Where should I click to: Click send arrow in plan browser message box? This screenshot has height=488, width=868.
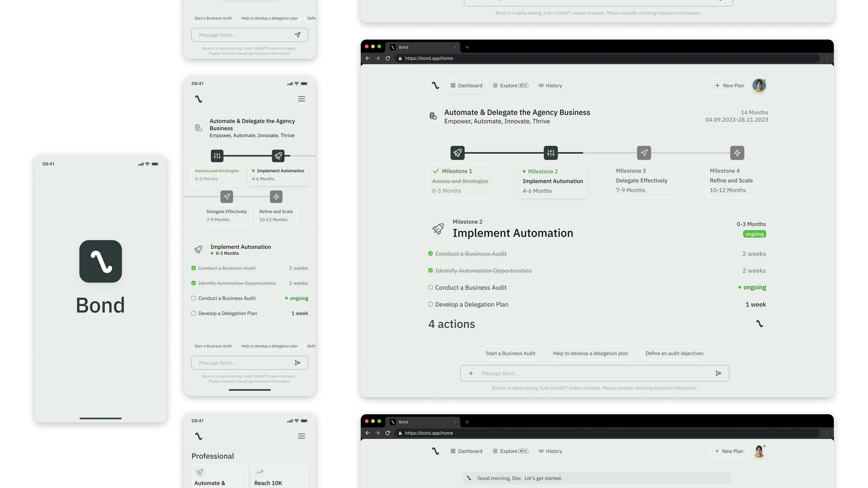pyautogui.click(x=718, y=373)
